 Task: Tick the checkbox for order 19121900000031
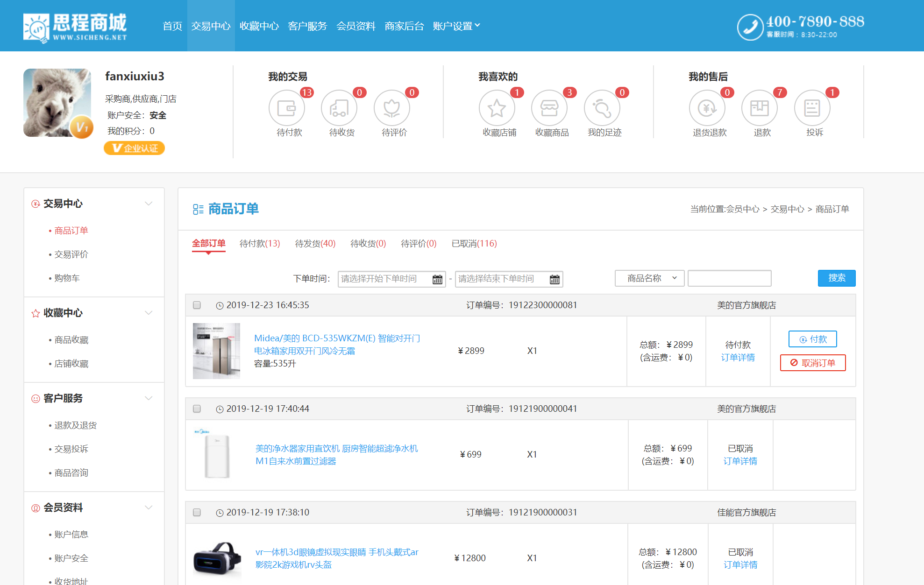click(x=197, y=512)
